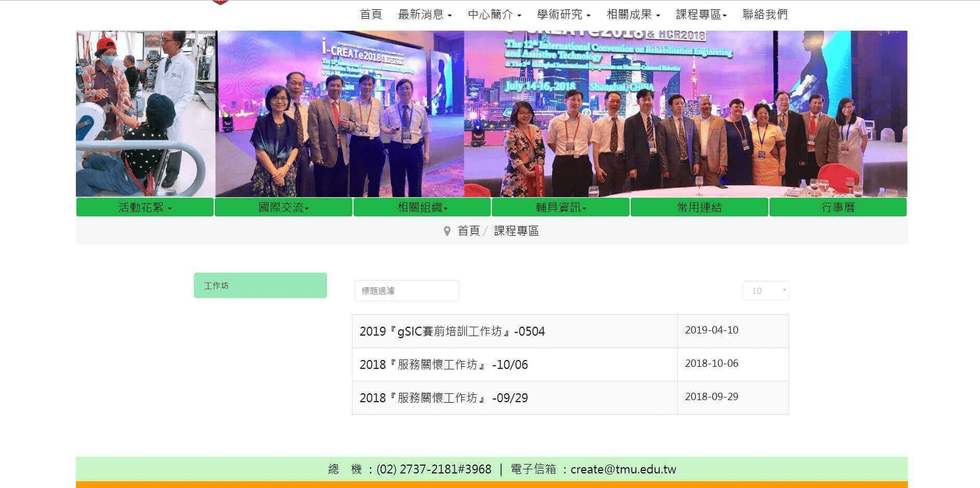Expand the 相關組織 green menu
980x488 pixels.
[x=422, y=208]
